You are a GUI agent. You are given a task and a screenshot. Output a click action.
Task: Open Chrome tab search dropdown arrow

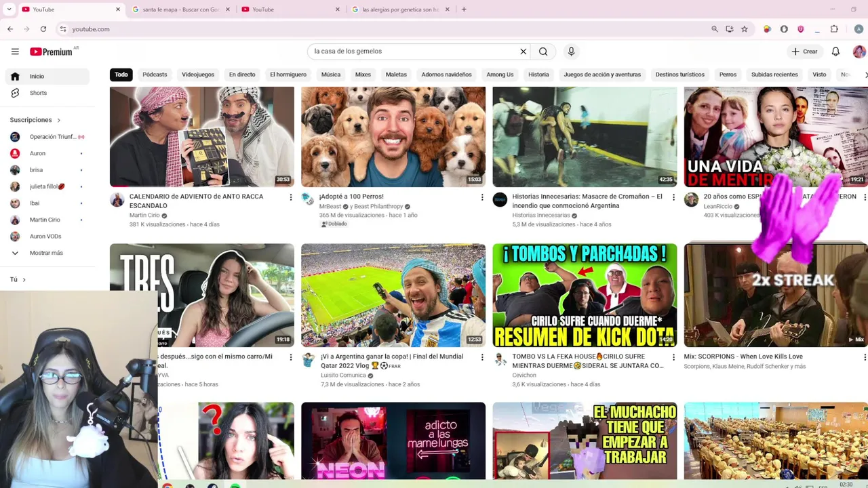[9, 9]
